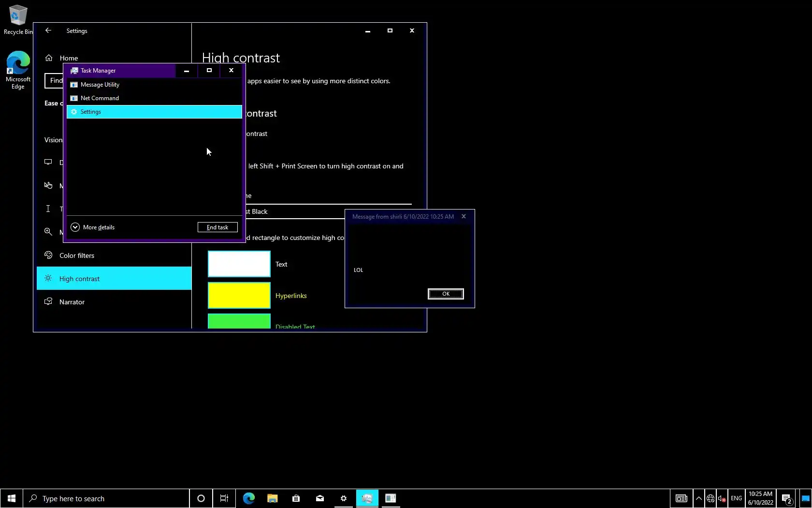812x508 pixels.
Task: Select High contrast in Settings sidebar
Action: 114,279
